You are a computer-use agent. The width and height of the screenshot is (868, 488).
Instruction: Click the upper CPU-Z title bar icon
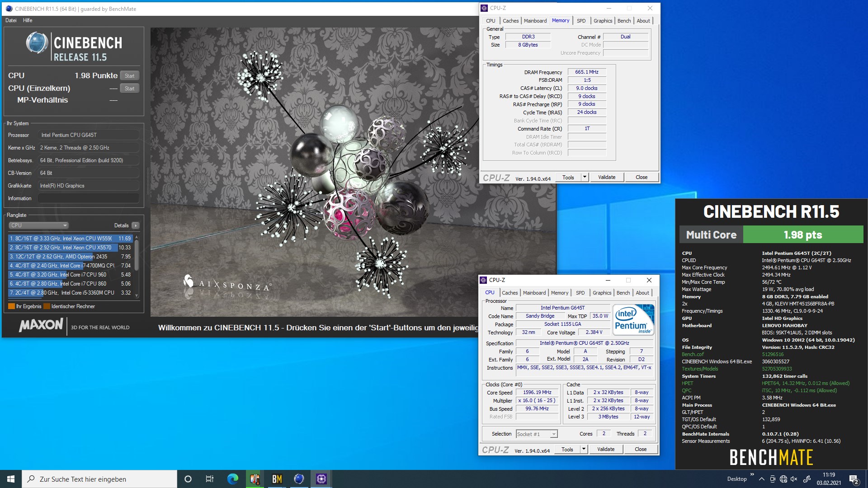point(484,8)
